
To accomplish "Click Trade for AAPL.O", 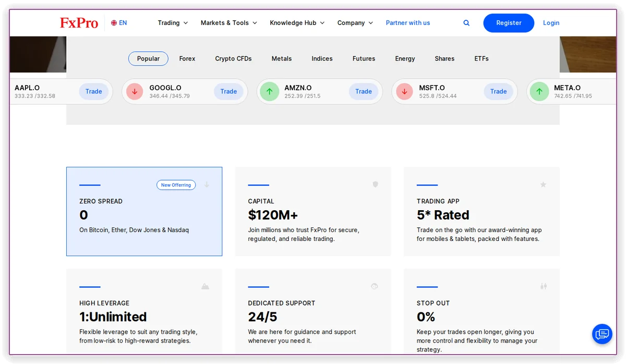I will [94, 91].
